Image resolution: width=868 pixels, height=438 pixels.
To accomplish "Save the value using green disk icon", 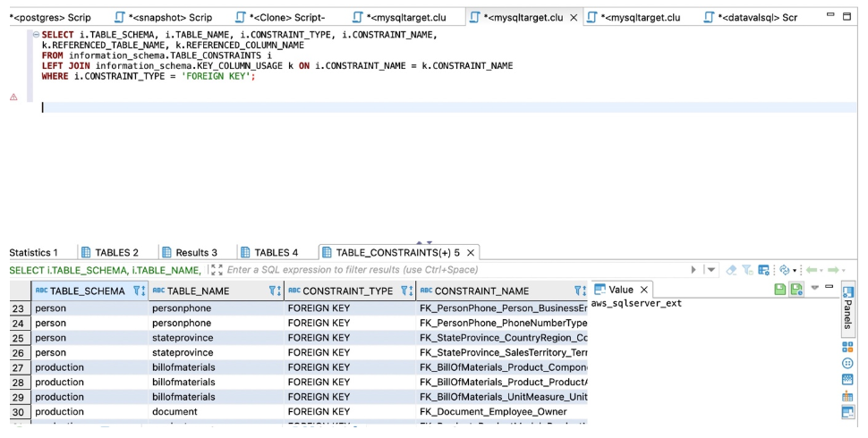I will point(780,290).
